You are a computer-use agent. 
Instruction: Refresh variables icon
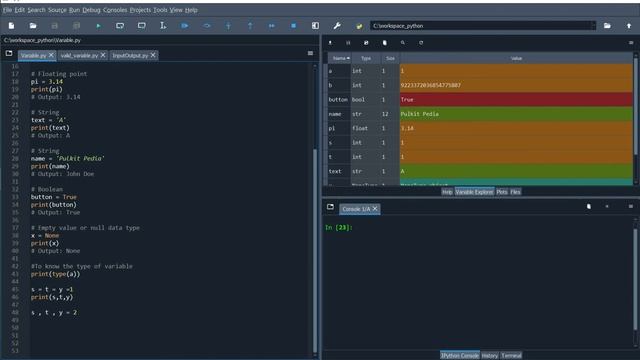pyautogui.click(x=421, y=42)
